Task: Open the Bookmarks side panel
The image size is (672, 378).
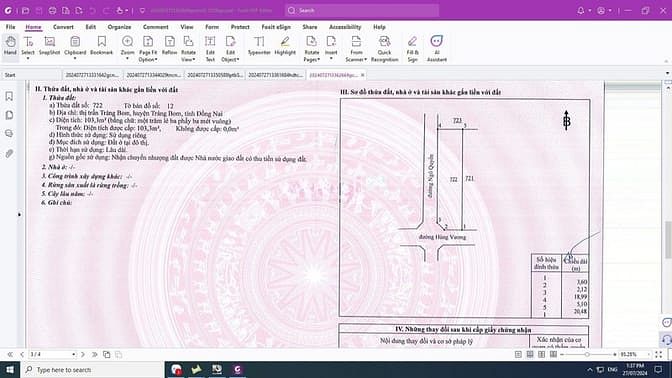Action: tap(9, 96)
